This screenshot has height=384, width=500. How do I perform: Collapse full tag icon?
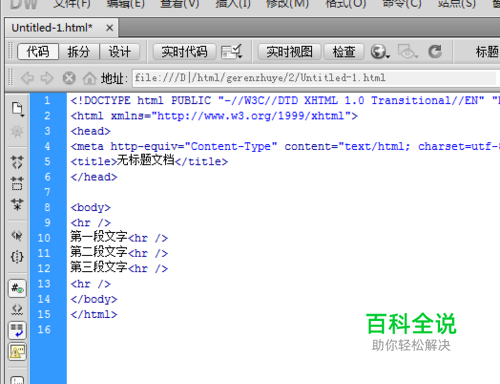tap(17, 162)
